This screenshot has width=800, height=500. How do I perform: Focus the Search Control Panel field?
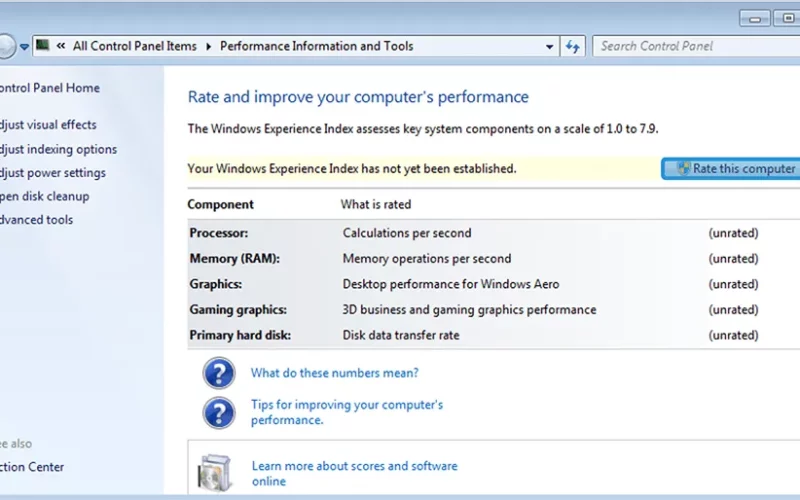(696, 46)
